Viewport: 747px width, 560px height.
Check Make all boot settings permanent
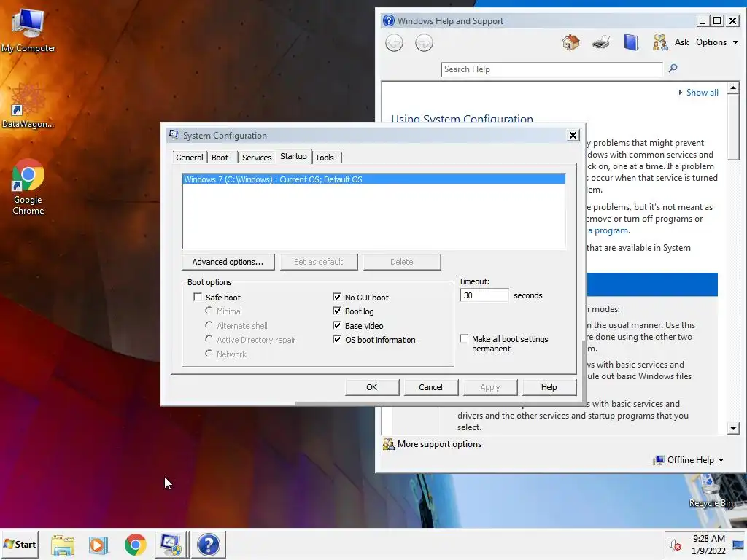click(464, 338)
